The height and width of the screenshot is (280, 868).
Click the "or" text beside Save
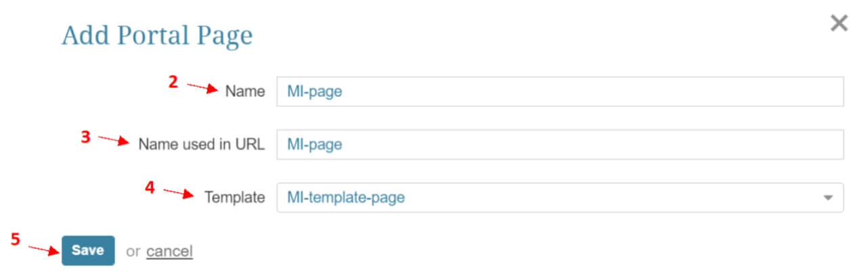click(x=133, y=251)
